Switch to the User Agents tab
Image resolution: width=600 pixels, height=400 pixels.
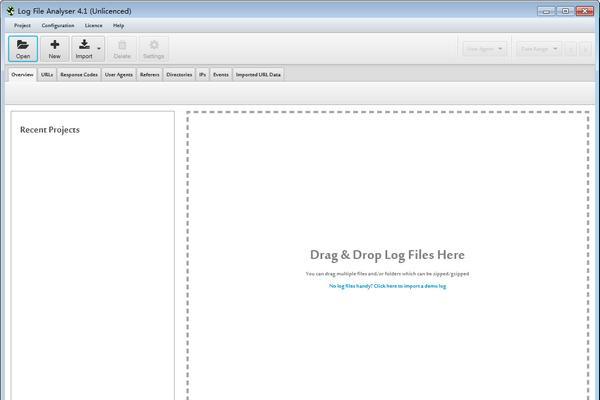coord(119,75)
